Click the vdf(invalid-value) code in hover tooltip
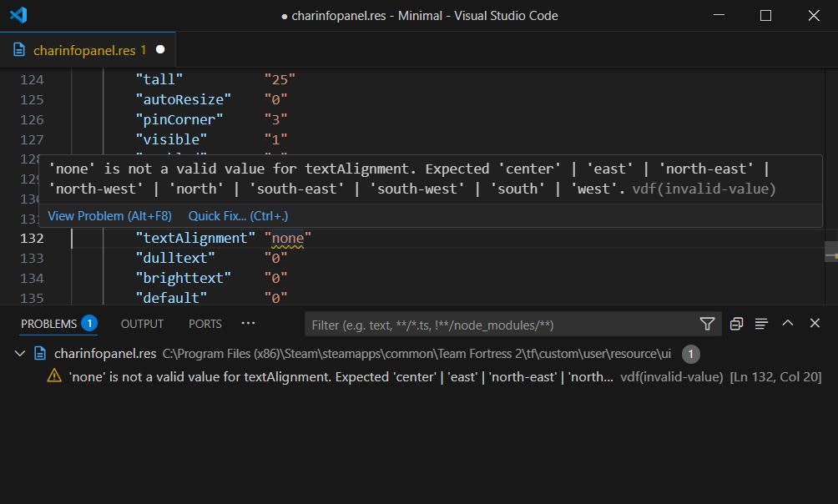838x504 pixels. click(704, 189)
